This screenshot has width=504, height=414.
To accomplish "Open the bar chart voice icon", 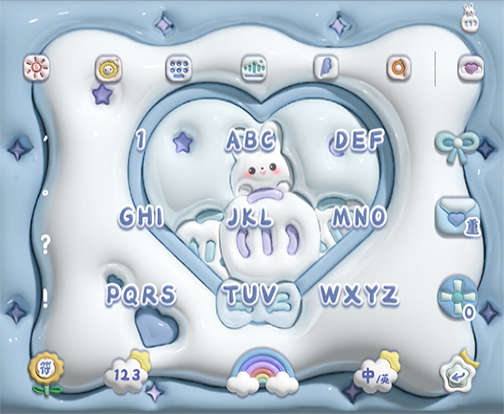I will 254,68.
